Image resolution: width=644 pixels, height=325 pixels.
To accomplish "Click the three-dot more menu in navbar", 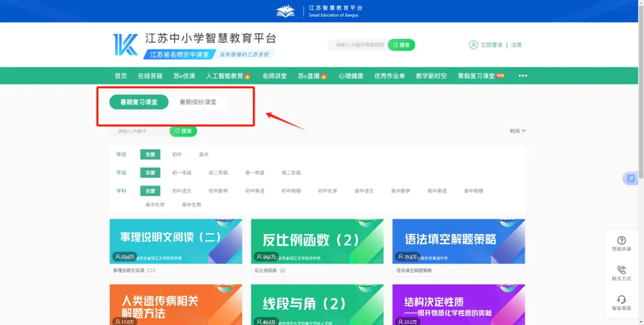I will (x=523, y=76).
